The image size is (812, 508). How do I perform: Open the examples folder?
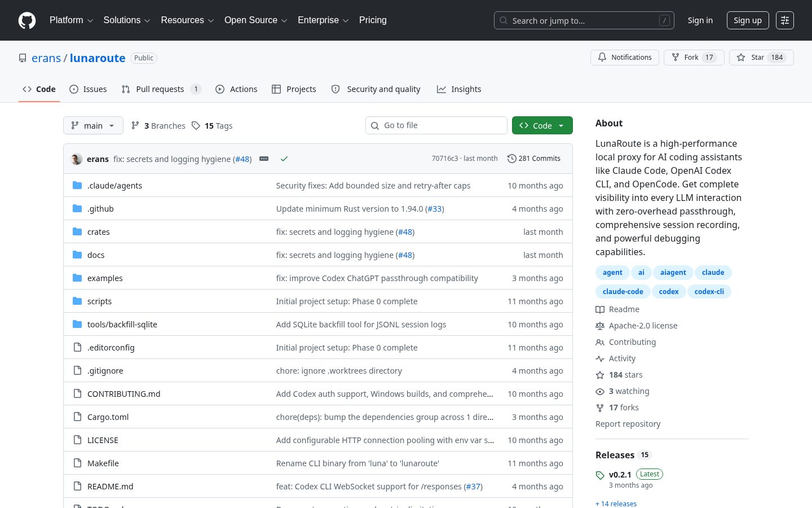[x=105, y=278]
